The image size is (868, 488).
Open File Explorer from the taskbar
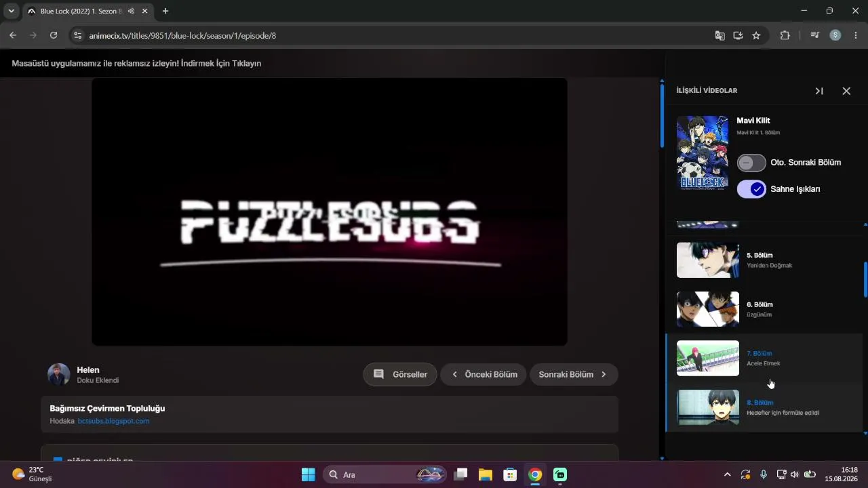click(485, 474)
